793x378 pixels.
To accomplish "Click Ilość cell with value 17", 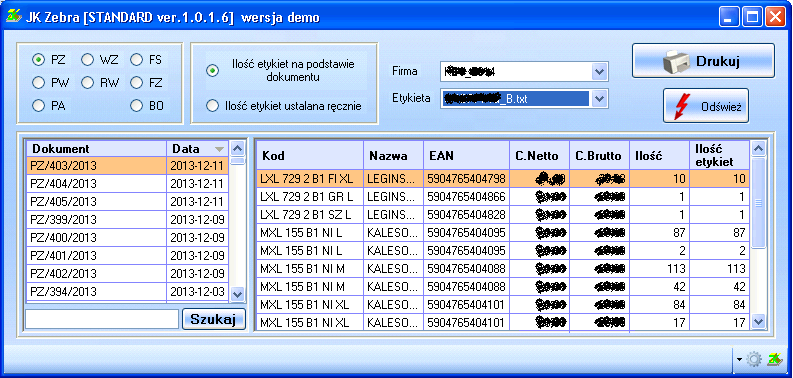I will click(x=659, y=322).
